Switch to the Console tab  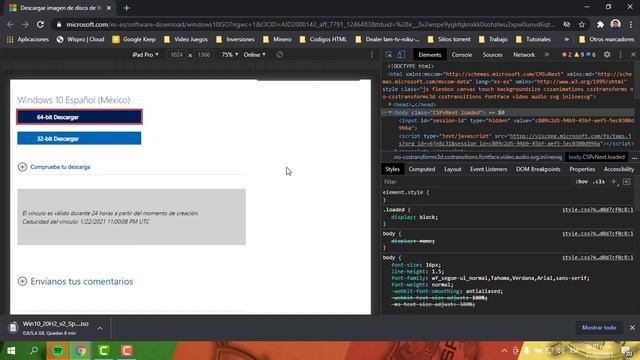pyautogui.click(x=462, y=55)
